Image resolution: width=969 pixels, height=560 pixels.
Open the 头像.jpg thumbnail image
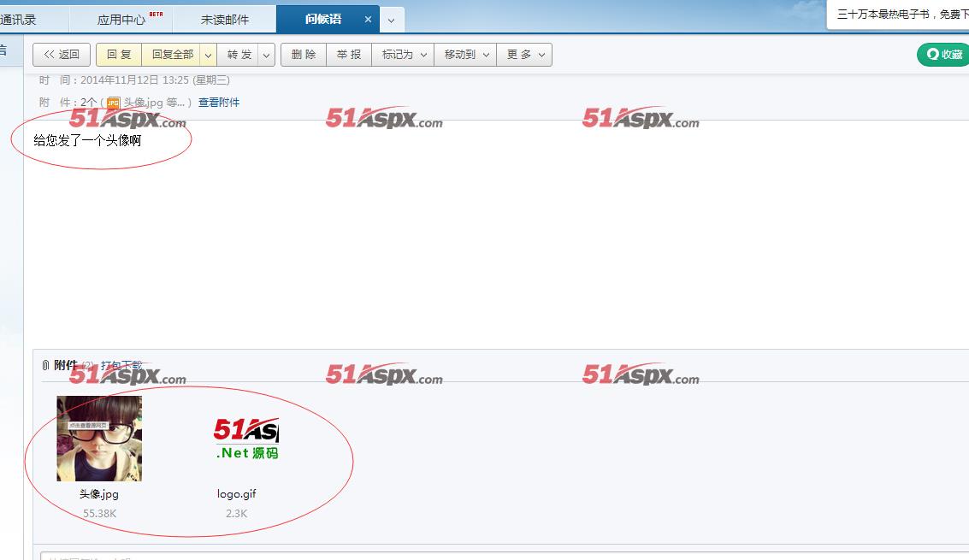99,439
